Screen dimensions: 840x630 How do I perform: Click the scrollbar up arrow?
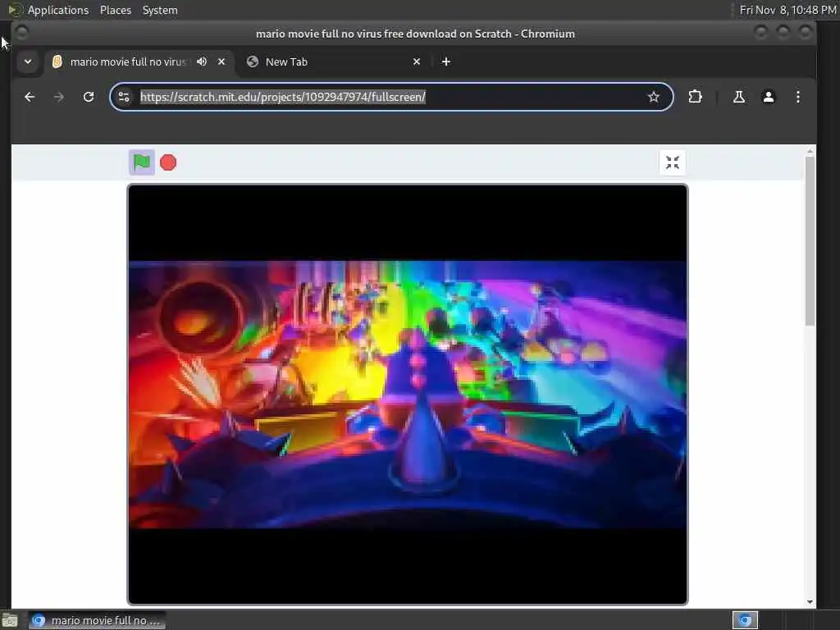pyautogui.click(x=810, y=152)
